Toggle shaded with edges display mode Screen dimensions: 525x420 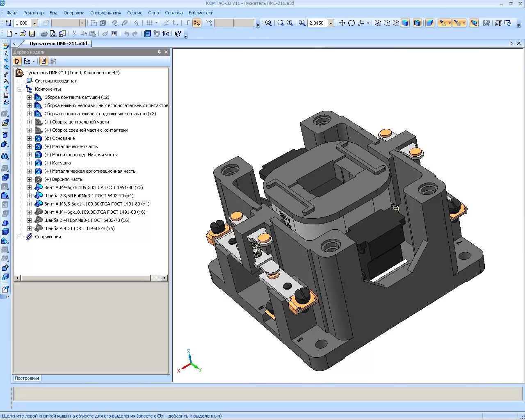click(x=418, y=23)
